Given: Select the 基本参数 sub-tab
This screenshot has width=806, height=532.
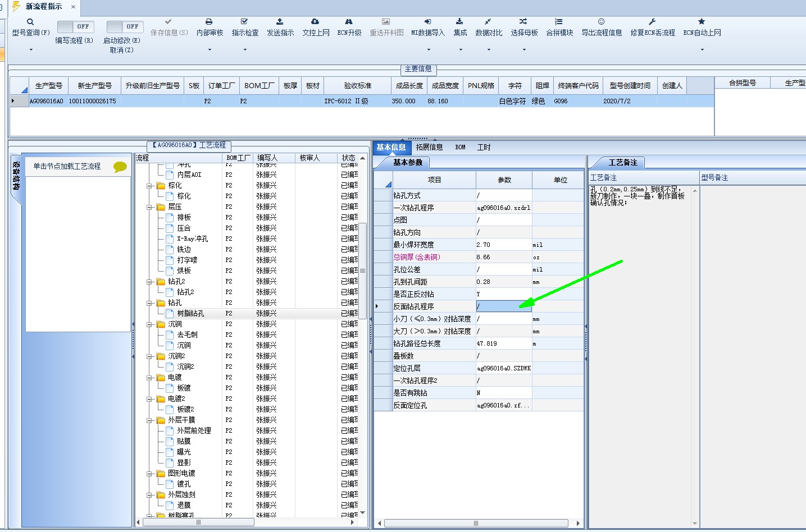Looking at the screenshot, I should [408, 162].
